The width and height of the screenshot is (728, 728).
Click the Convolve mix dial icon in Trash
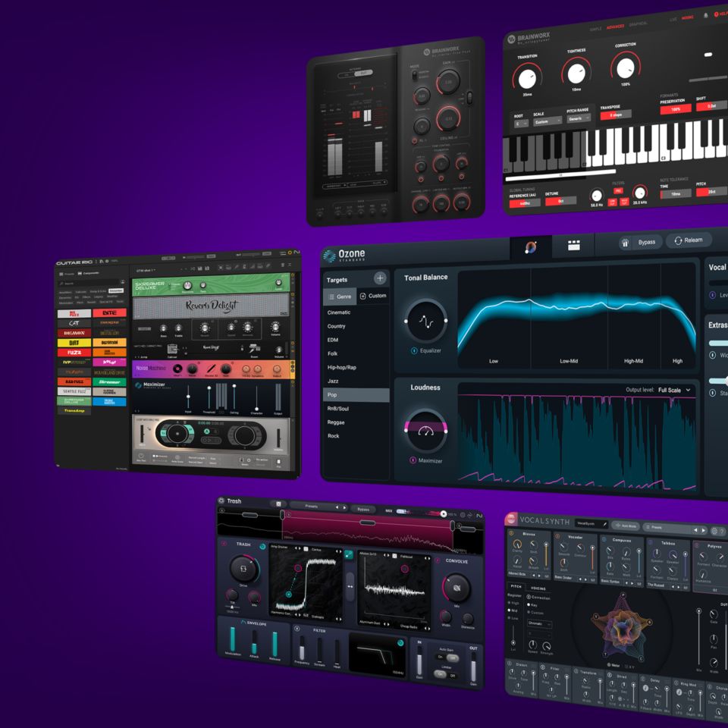pos(457,588)
